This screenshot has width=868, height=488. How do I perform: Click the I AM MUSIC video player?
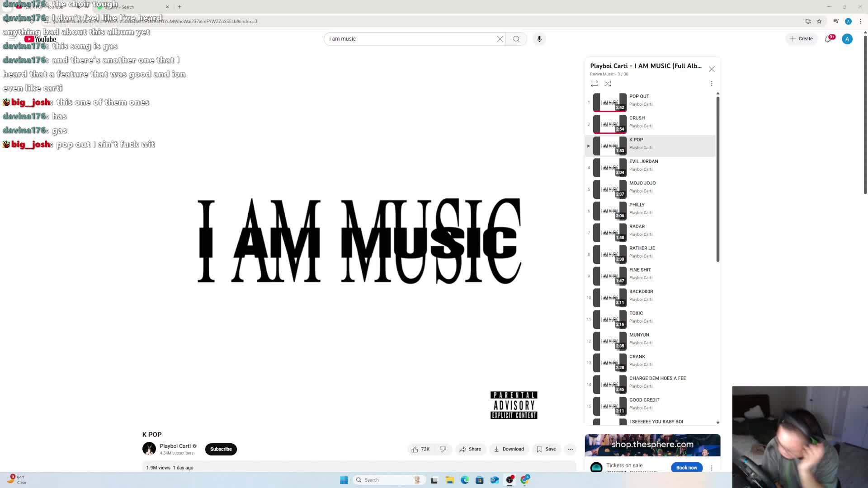(359, 242)
